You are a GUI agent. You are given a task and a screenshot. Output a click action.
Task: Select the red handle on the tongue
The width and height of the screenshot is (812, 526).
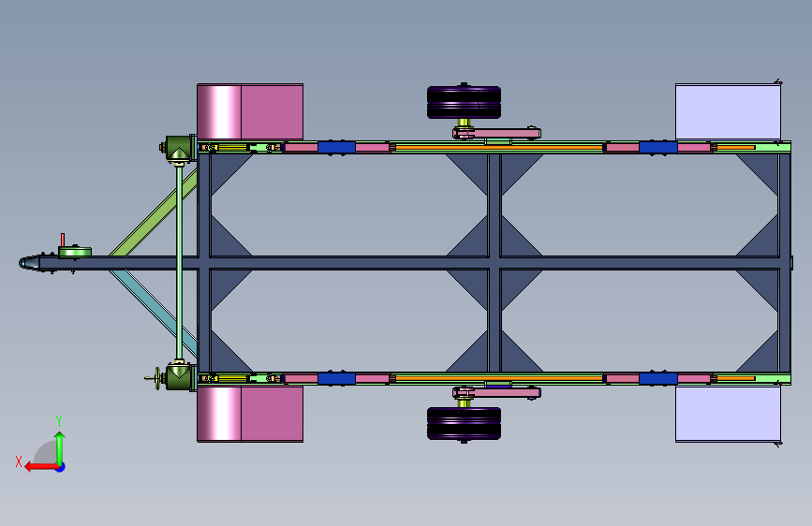(x=63, y=240)
